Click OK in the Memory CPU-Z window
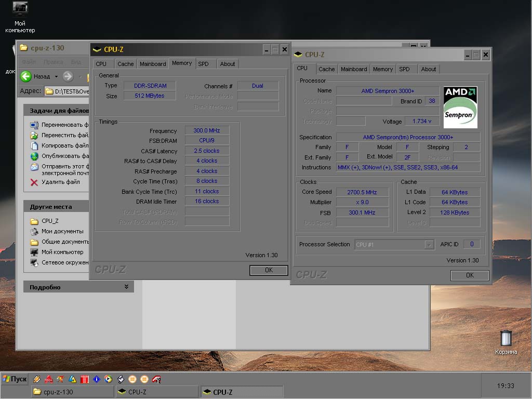 coord(269,270)
